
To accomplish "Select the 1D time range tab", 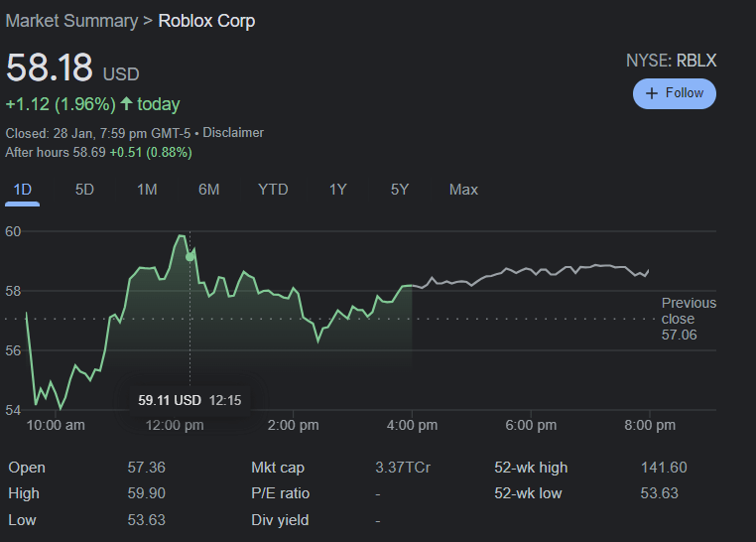I will (x=22, y=190).
